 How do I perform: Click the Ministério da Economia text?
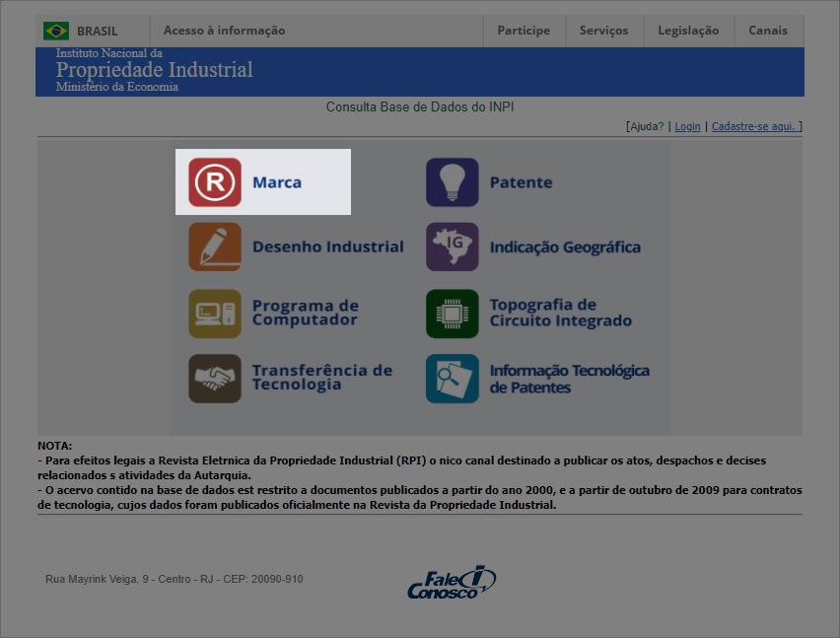116,87
